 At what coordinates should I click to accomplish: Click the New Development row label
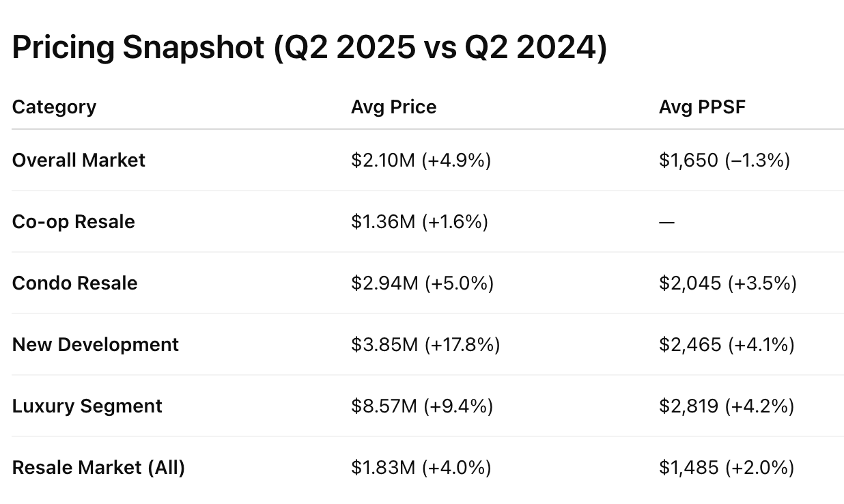tap(95, 345)
